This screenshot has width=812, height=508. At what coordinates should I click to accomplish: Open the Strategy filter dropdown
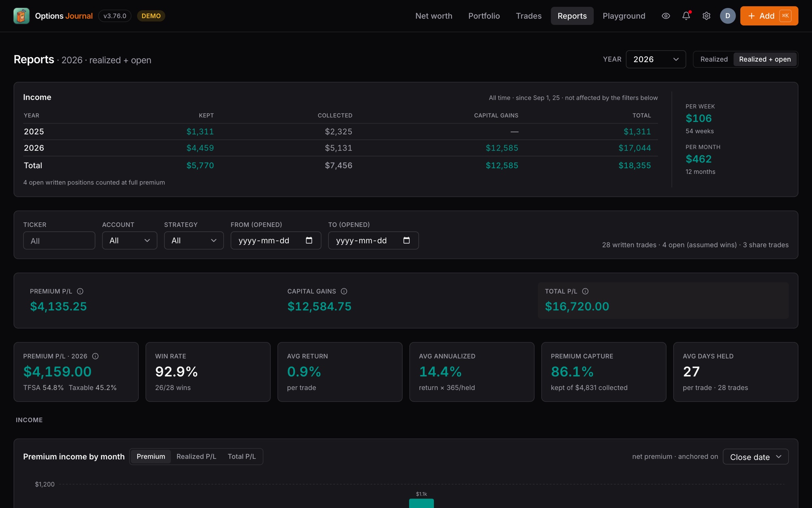(x=194, y=241)
